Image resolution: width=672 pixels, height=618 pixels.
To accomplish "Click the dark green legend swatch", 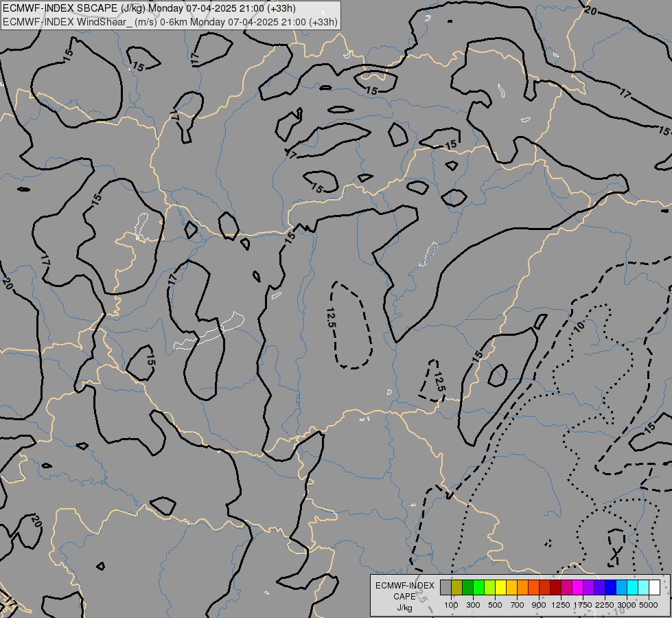I will pos(467,587).
